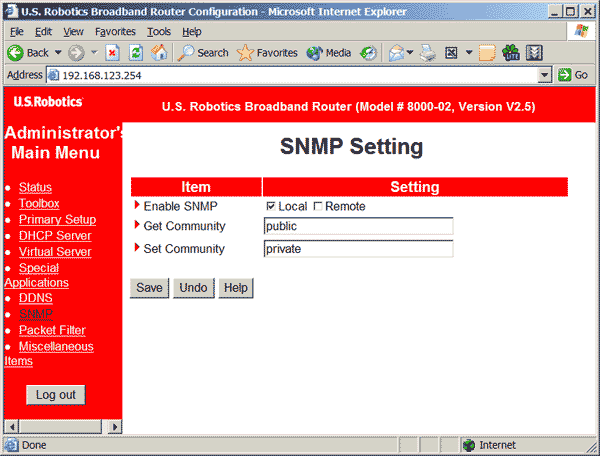Open the Mail button dropdown

[x=410, y=53]
